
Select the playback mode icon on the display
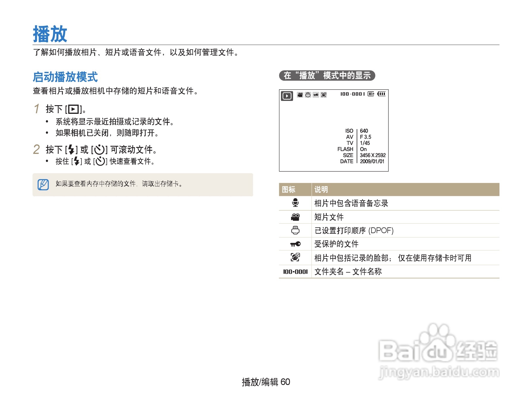point(287,96)
